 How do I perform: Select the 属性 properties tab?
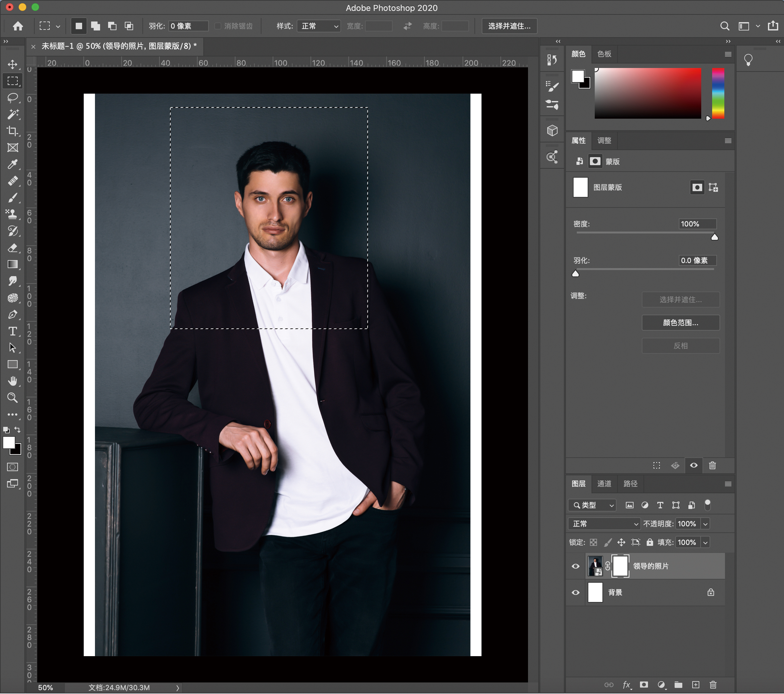tap(578, 141)
